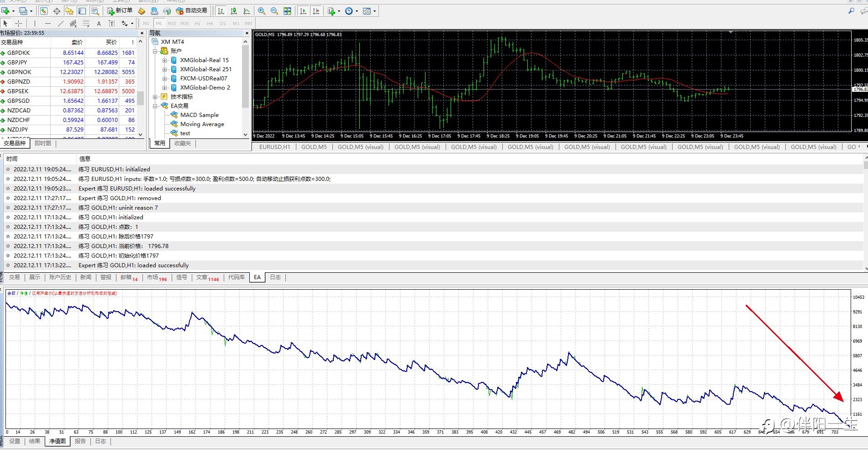This screenshot has height=450, width=868.
Task: Click the signals broadcast icon
Action: 167,11
